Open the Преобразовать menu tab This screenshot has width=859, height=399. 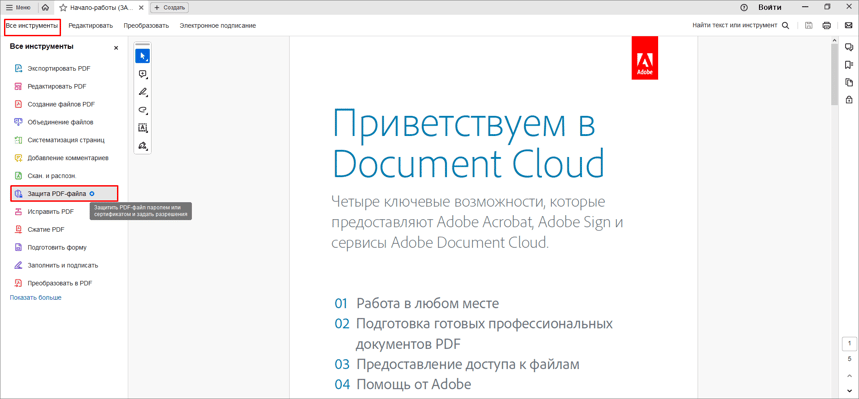146,26
